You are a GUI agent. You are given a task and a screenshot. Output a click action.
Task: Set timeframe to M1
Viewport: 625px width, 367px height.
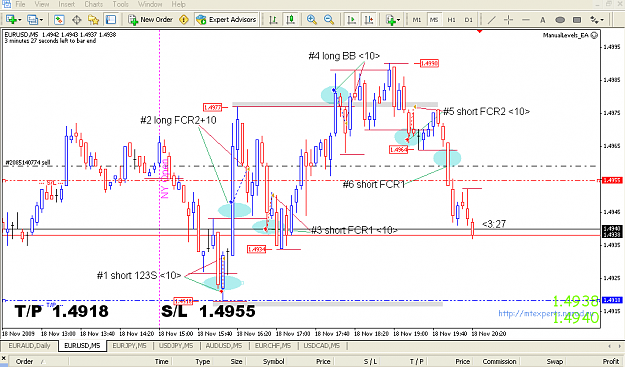point(417,19)
